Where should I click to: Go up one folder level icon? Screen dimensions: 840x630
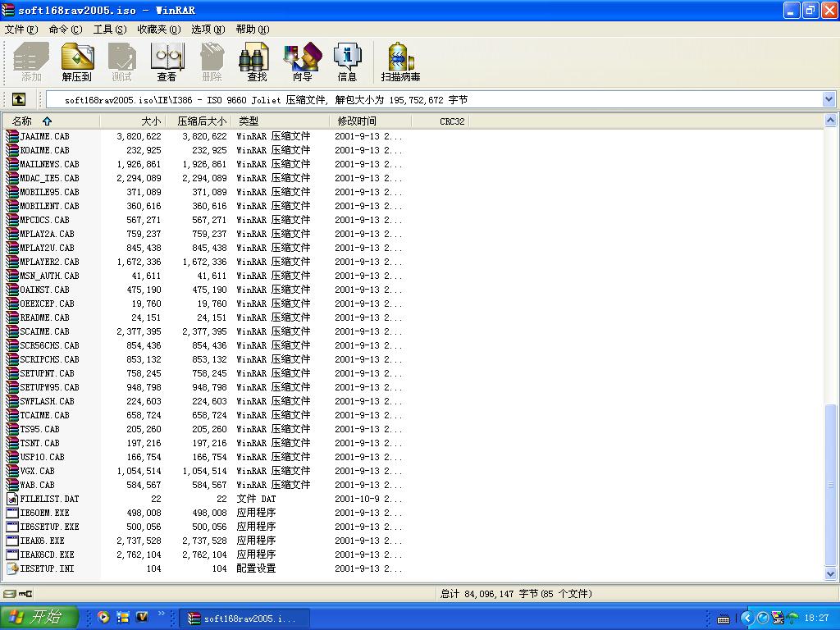tap(18, 99)
